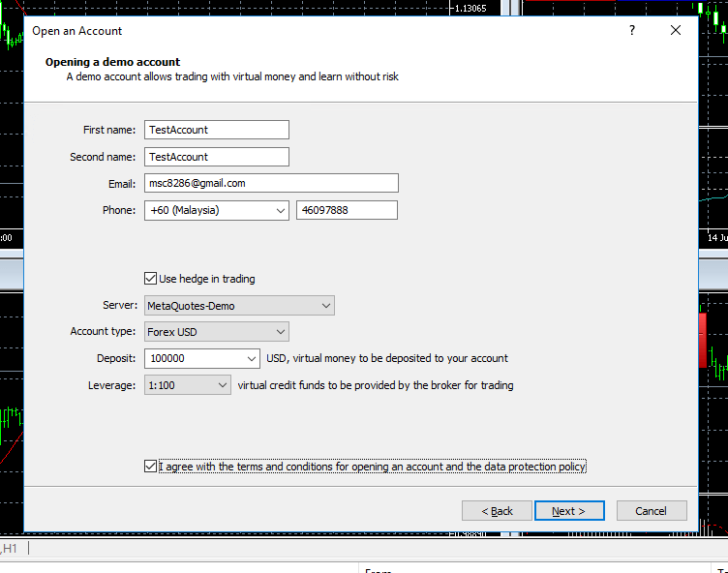
Task: Click into the First name field
Action: [217, 130]
